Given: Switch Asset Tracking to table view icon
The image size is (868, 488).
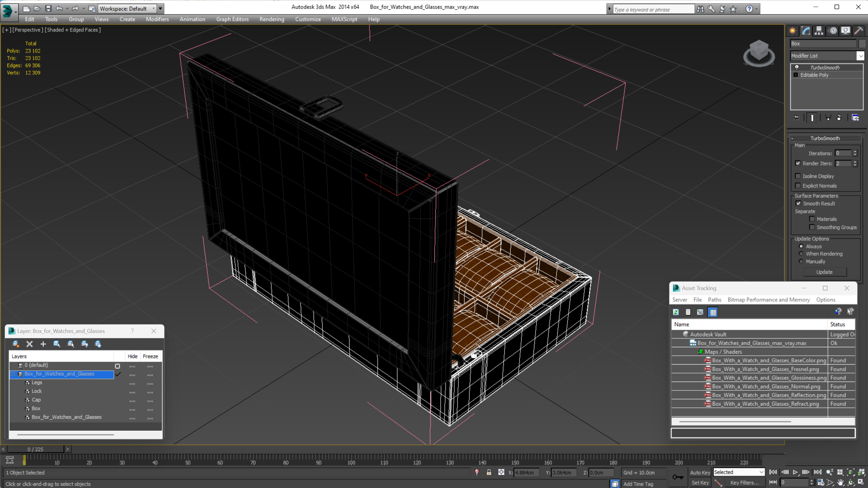Looking at the screenshot, I should click(x=713, y=312).
